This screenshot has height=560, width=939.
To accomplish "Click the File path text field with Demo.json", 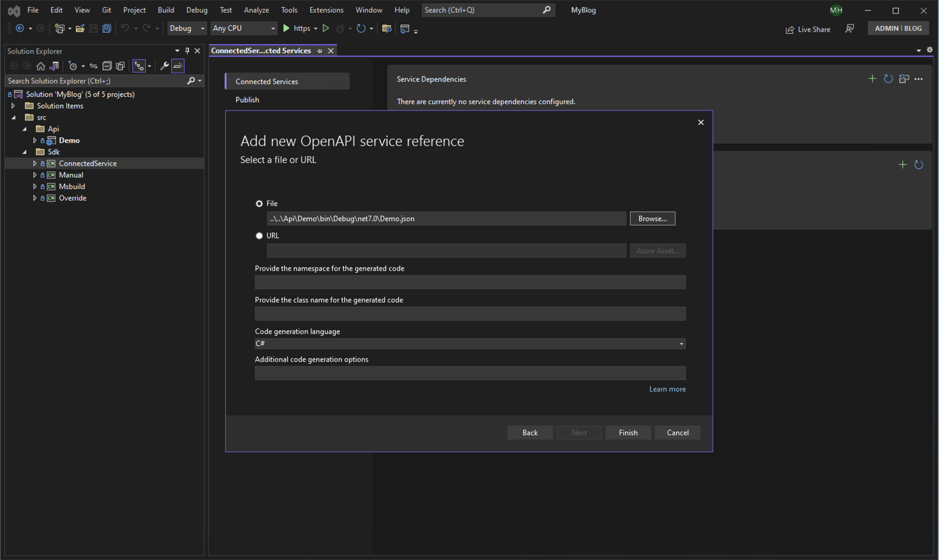I will (x=446, y=218).
